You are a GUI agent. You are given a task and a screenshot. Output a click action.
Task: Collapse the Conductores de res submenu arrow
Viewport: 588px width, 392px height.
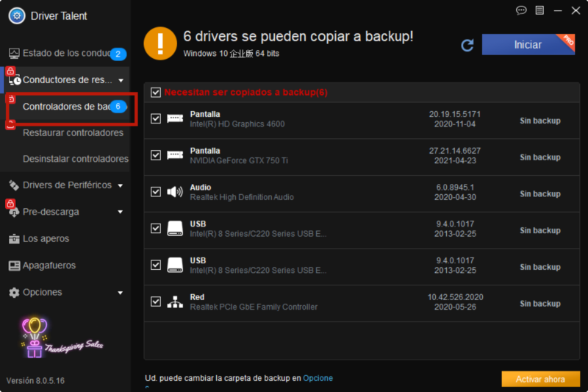click(121, 80)
